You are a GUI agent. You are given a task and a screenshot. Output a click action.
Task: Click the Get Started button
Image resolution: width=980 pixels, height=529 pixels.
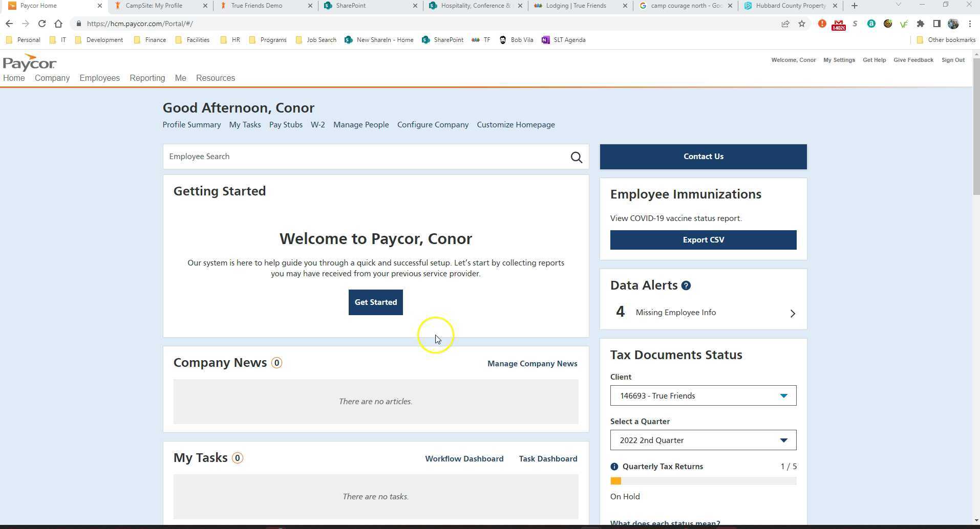point(375,302)
